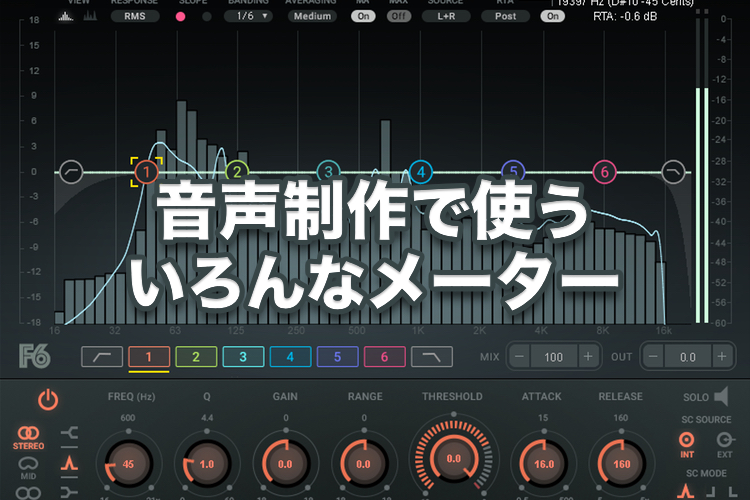Toggle the band power button
Image resolution: width=750 pixels, height=500 pixels.
pyautogui.click(x=48, y=400)
